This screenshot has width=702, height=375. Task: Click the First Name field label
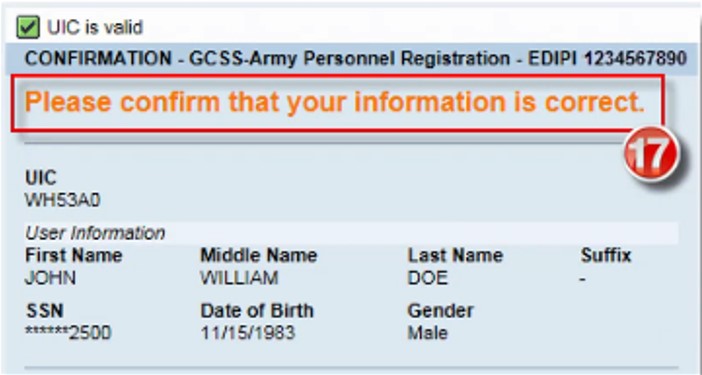(73, 256)
